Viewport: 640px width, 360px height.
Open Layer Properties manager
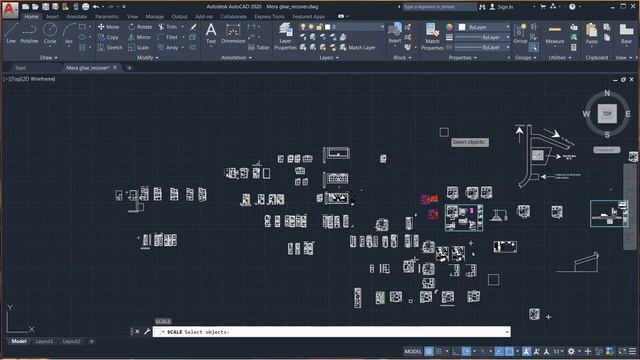pyautogui.click(x=285, y=37)
